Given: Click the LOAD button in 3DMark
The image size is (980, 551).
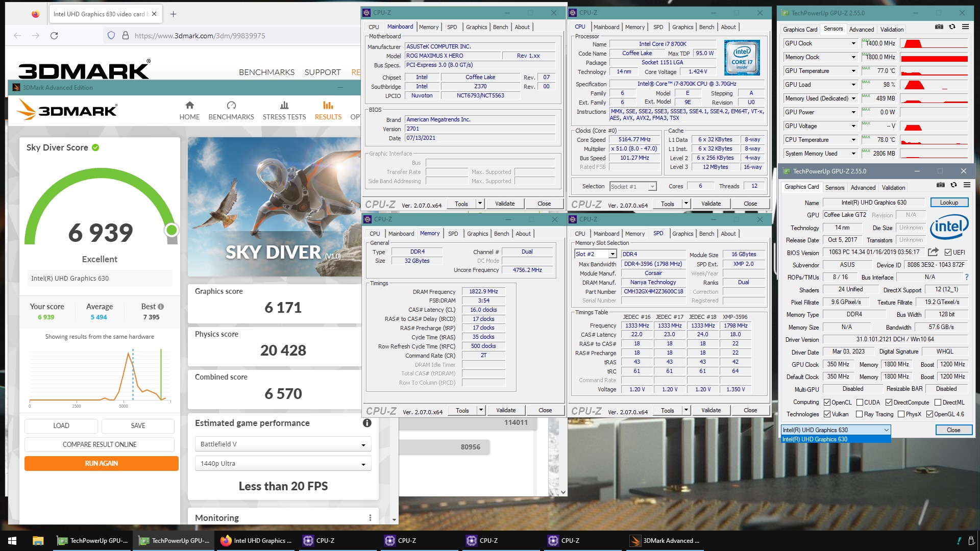Looking at the screenshot, I should pos(61,425).
